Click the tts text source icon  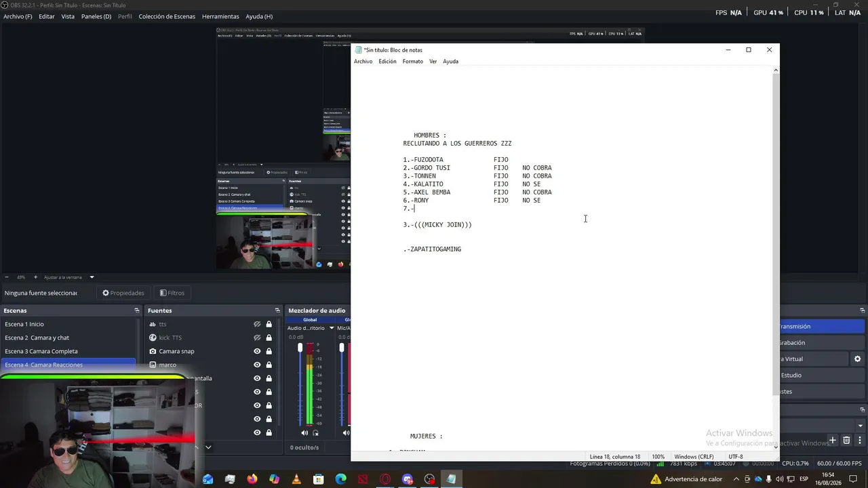point(153,324)
